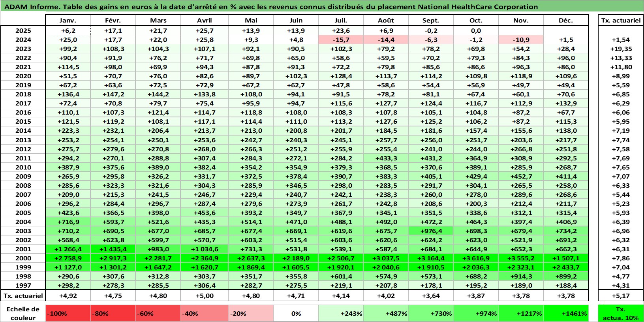Select the -80% color scale swatch

pos(113,313)
